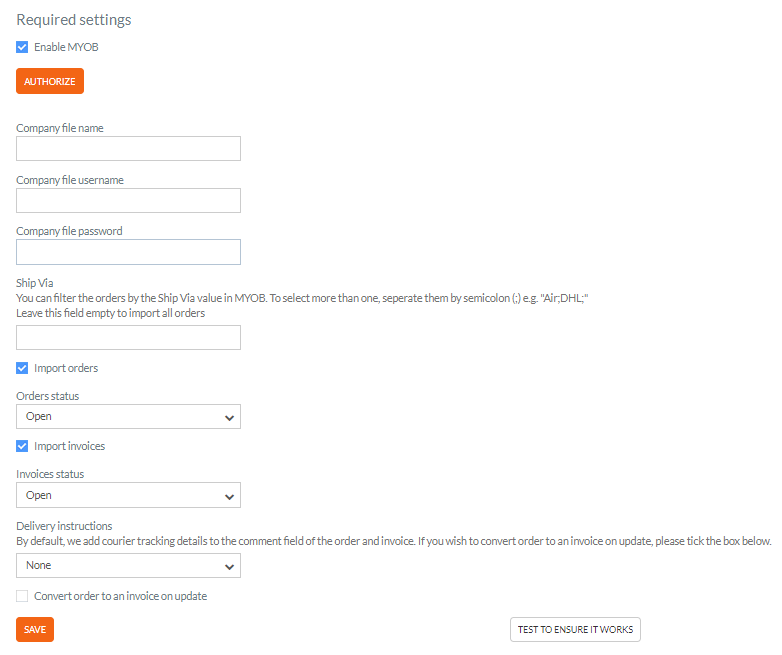Screen dimensions: 782x655
Task: Click the Convert order to an invoice label
Action: 120,596
